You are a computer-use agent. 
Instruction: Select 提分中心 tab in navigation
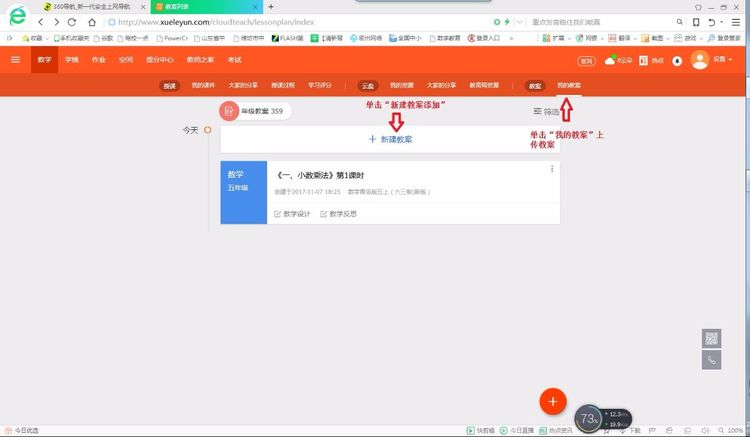point(160,60)
